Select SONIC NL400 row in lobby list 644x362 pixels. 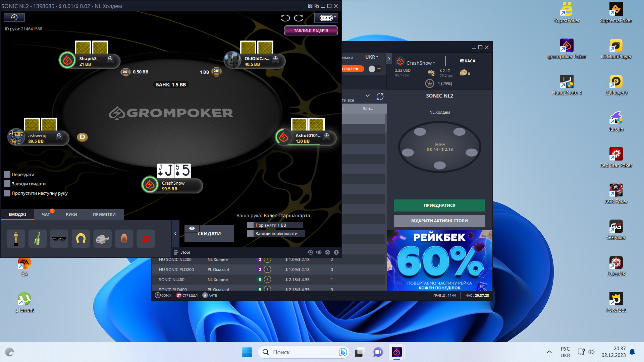(x=268, y=280)
